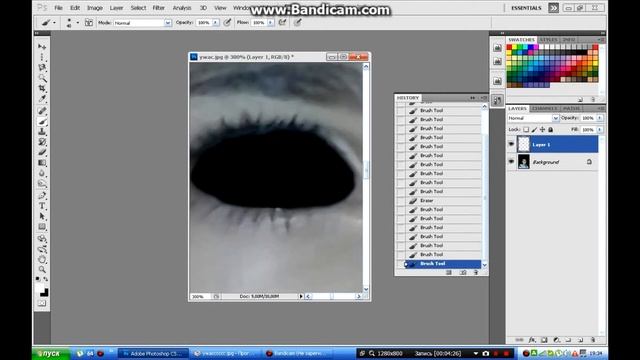This screenshot has height=360, width=640.
Task: Select the 3D Rotate tool
Action: (42, 239)
